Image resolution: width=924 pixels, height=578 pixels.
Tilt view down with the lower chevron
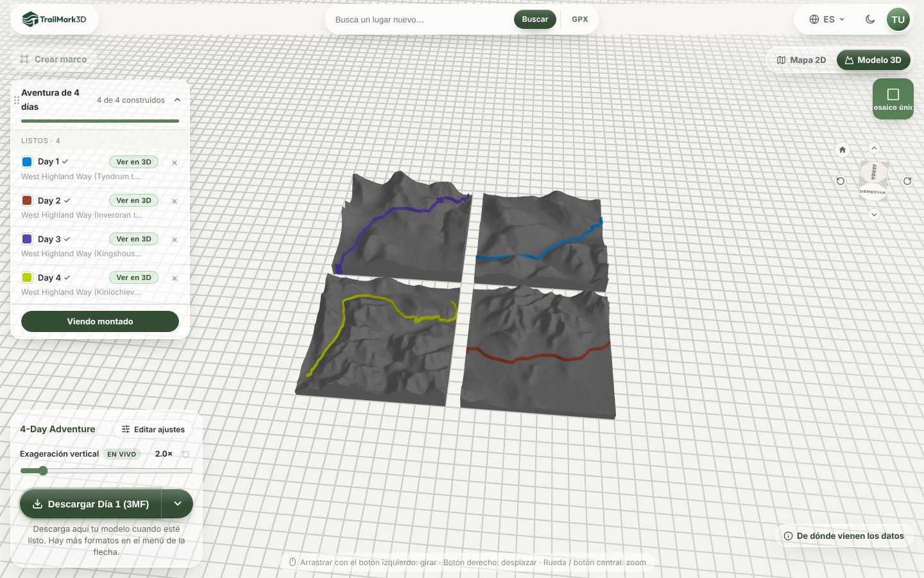[874, 215]
